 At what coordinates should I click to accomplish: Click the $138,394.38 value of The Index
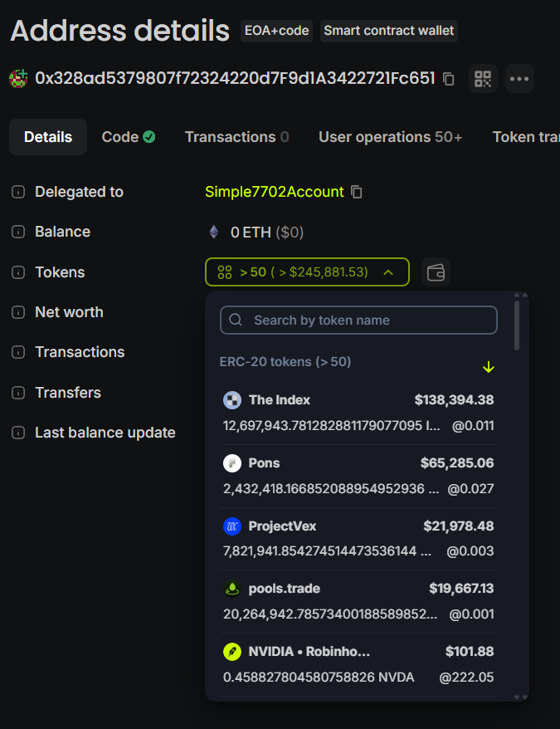click(454, 400)
